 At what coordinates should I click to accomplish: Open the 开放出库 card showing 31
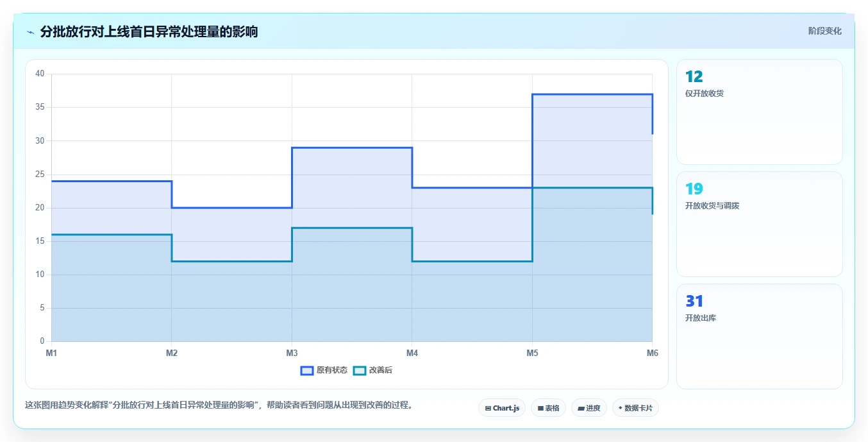point(759,336)
